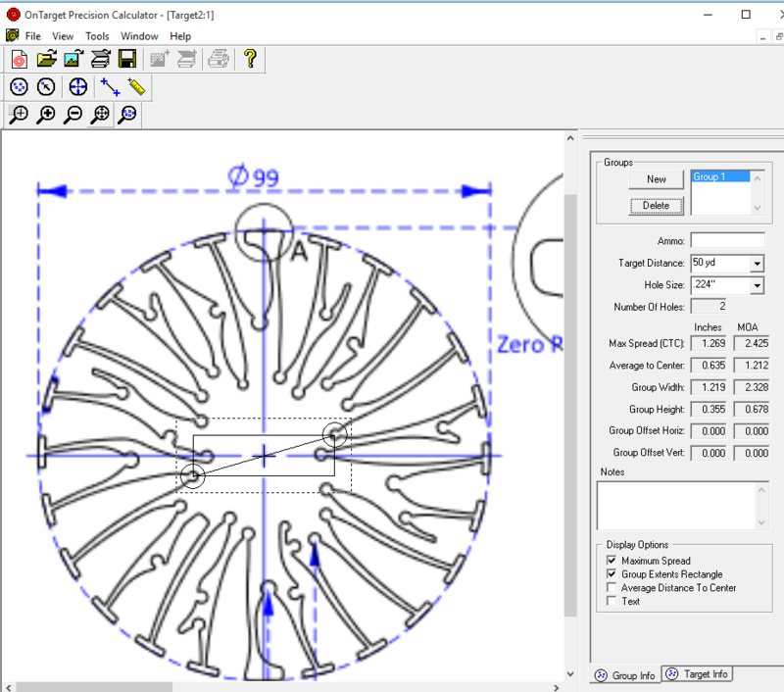Click the zoom in magnifier icon

click(46, 115)
